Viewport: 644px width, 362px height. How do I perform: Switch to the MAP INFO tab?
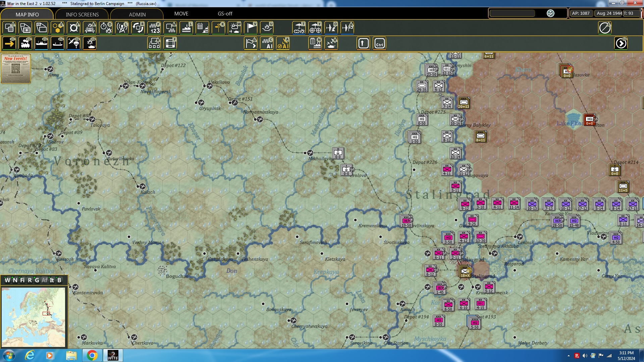[x=27, y=14]
